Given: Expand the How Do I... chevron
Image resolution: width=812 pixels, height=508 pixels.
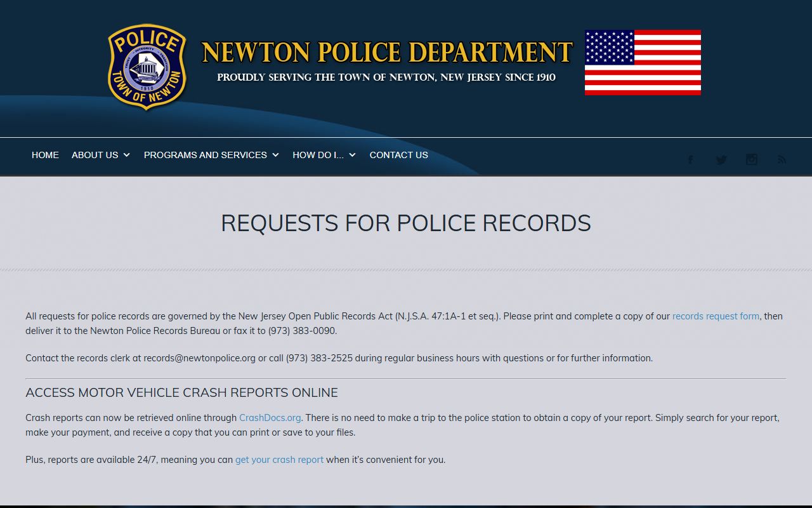Looking at the screenshot, I should pyautogui.click(x=353, y=155).
